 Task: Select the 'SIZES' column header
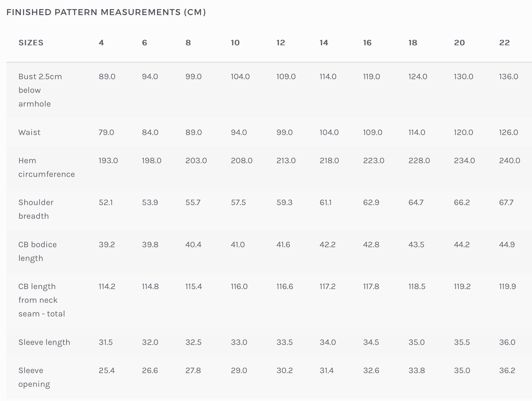(x=31, y=43)
